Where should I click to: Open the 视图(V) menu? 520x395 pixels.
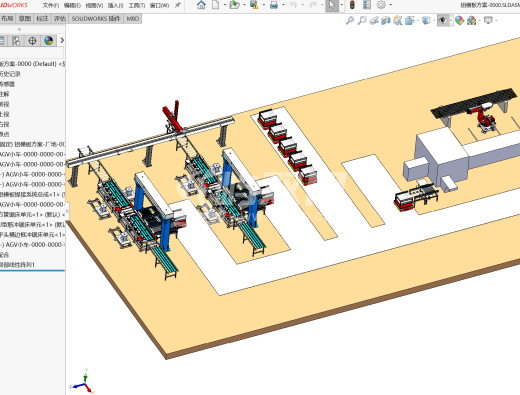click(x=94, y=5)
